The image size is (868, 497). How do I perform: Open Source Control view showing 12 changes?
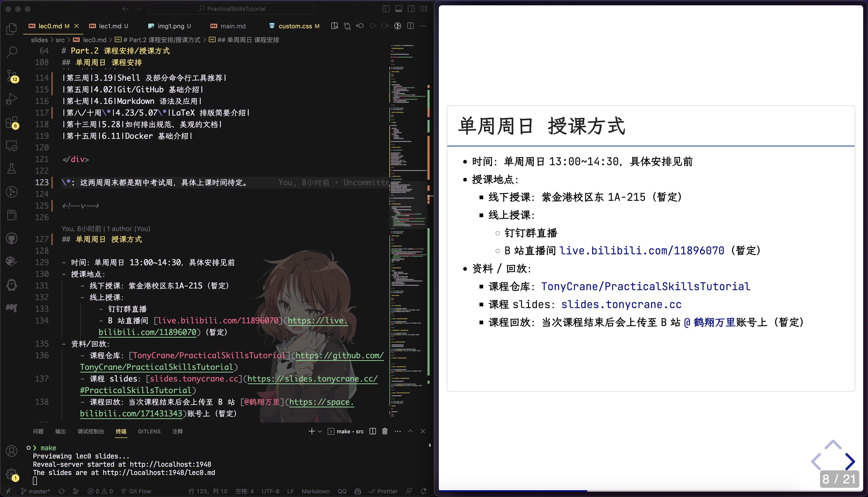pyautogui.click(x=11, y=76)
